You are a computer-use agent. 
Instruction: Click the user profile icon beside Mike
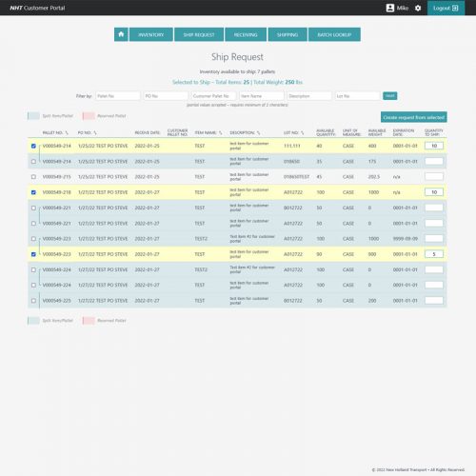390,8
